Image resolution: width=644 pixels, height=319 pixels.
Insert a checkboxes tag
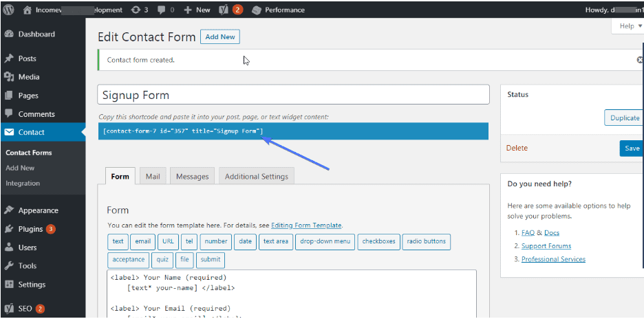tap(378, 241)
